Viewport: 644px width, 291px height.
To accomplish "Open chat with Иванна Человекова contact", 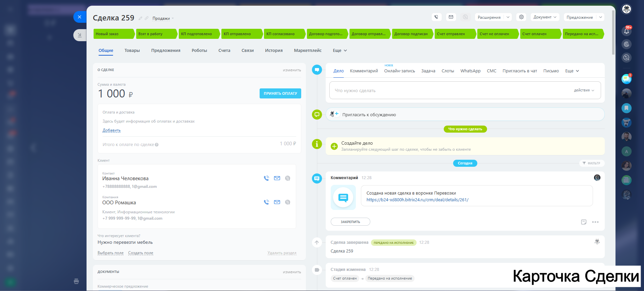I will tap(287, 178).
